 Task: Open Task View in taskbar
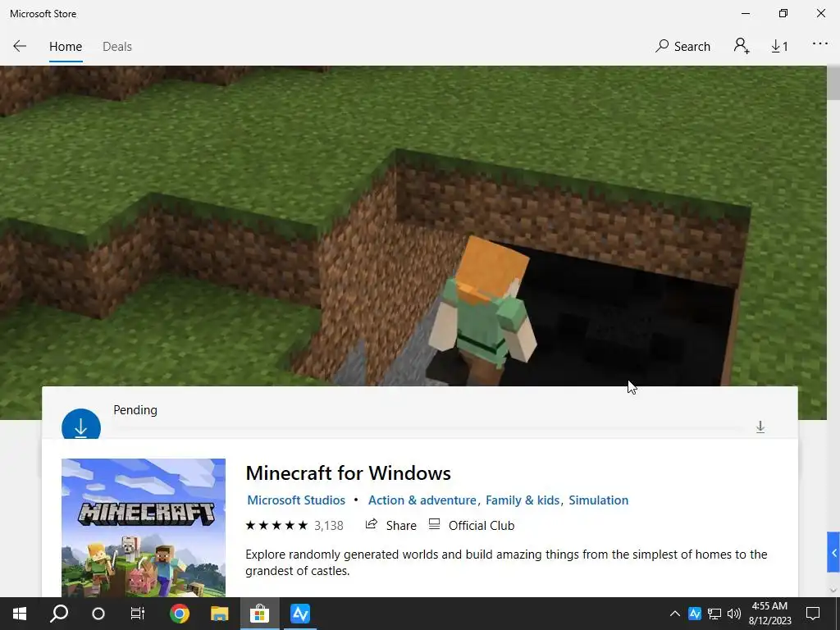(138, 614)
